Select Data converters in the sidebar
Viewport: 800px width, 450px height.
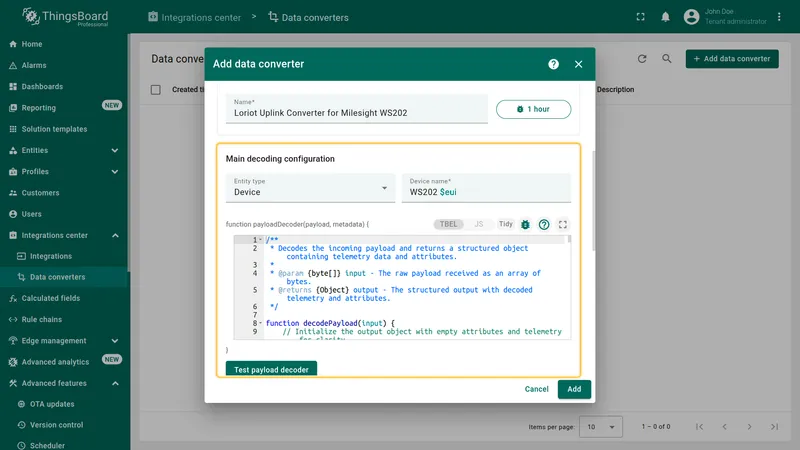pyautogui.click(x=64, y=277)
